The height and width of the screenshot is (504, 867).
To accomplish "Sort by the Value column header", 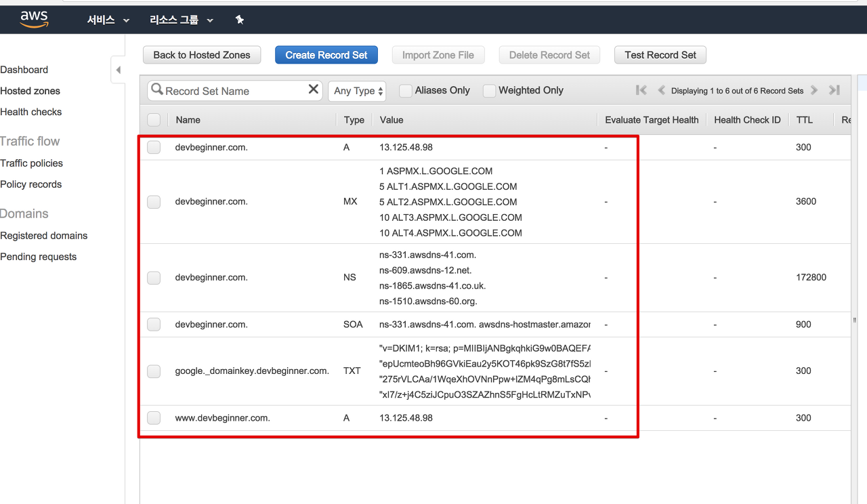I will click(x=392, y=120).
